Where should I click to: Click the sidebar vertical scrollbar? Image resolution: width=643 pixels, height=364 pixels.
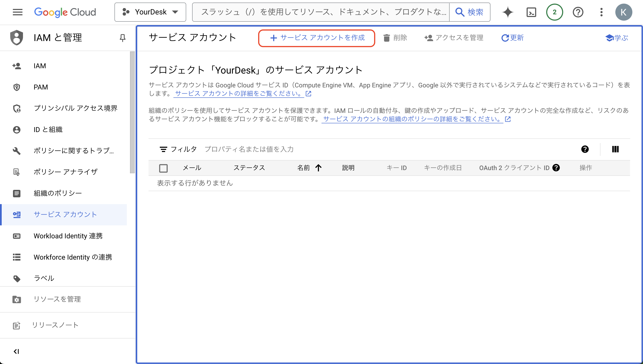pos(132,112)
